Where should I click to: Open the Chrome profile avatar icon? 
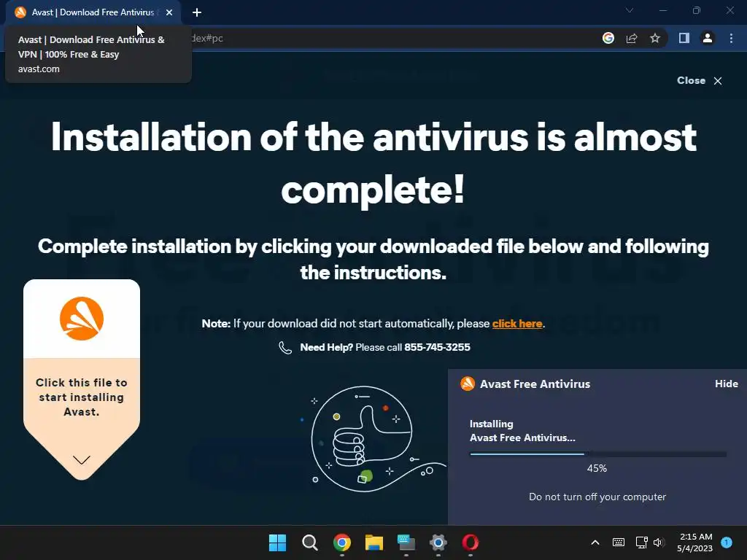tap(708, 38)
